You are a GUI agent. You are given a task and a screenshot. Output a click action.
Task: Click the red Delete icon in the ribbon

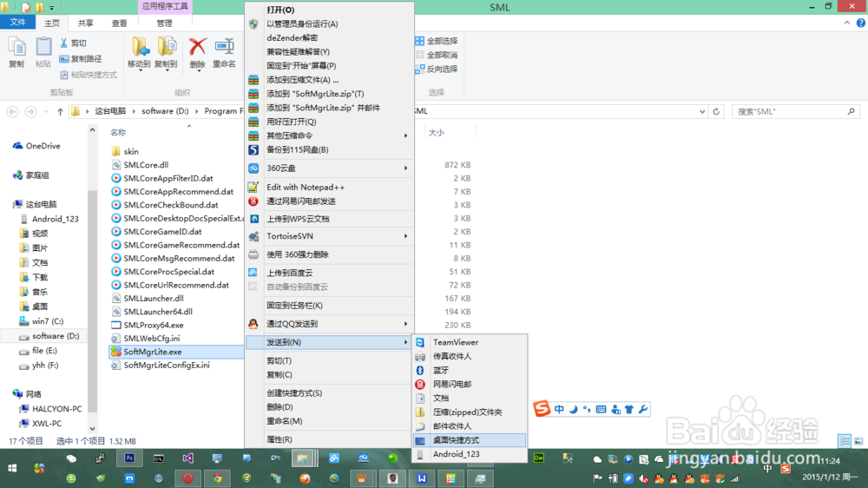coord(198,53)
